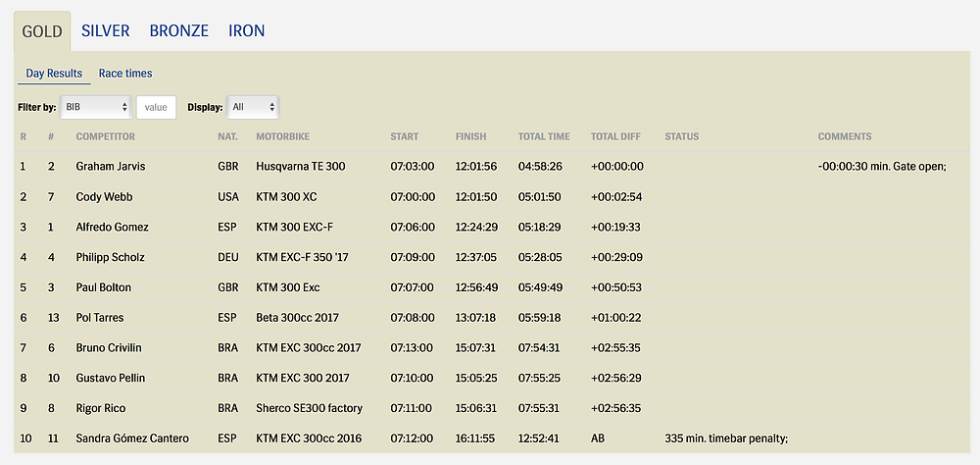
Task: Click total diff +02:56:29
Action: tap(616, 378)
